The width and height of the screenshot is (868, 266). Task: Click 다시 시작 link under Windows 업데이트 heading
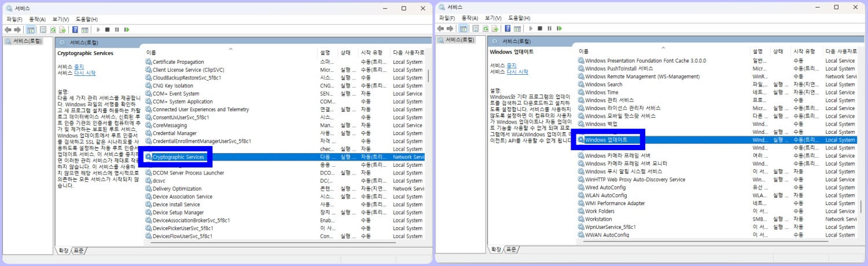(517, 72)
